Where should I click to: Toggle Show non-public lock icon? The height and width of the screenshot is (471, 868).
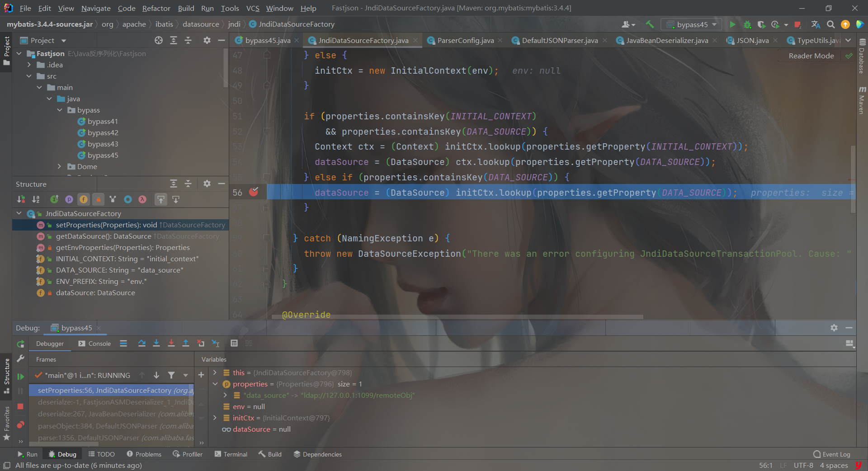(98, 199)
